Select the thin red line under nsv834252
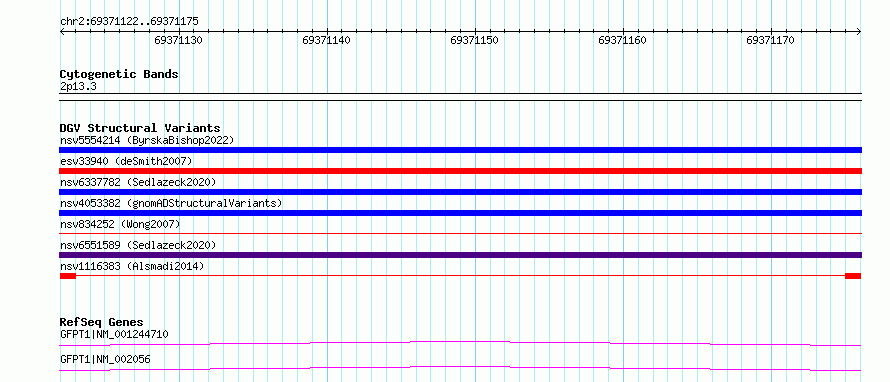The width and height of the screenshot is (890, 382). 460,233
